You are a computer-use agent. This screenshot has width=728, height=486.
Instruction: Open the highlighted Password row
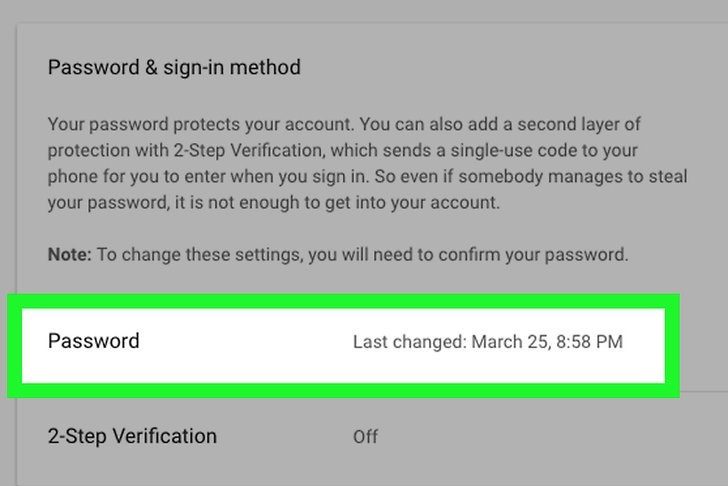[340, 342]
